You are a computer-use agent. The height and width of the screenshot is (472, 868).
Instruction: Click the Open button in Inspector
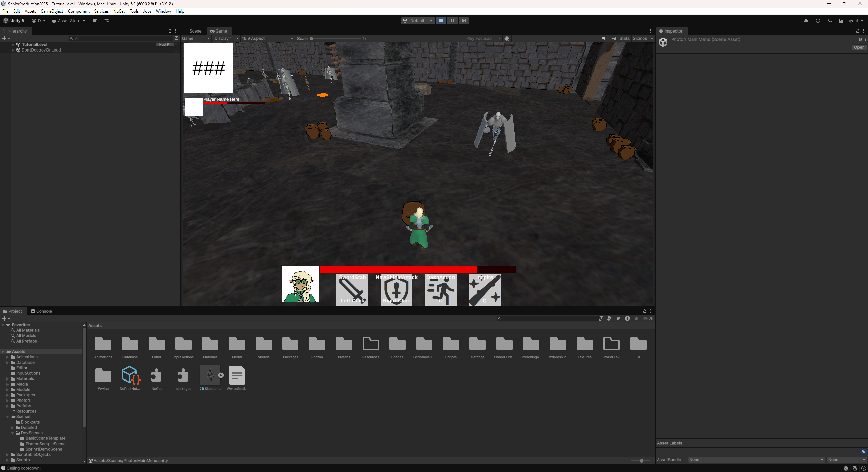pos(859,47)
